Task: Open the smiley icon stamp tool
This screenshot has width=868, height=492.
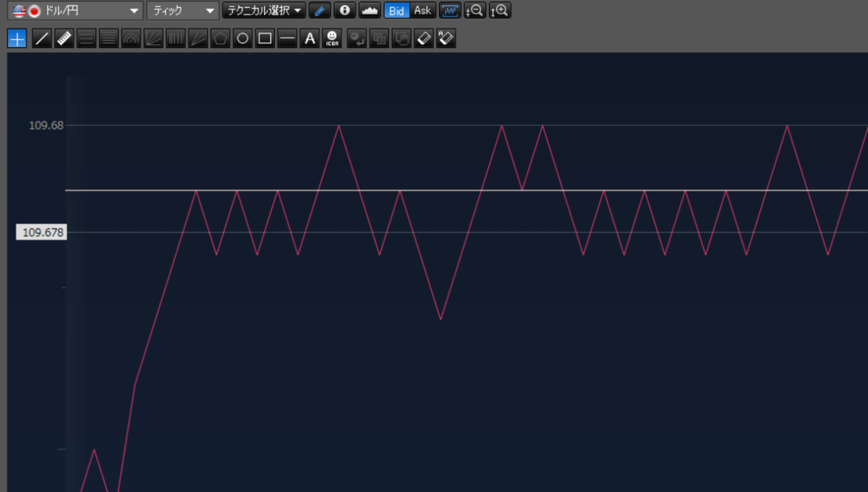Action: tap(332, 38)
